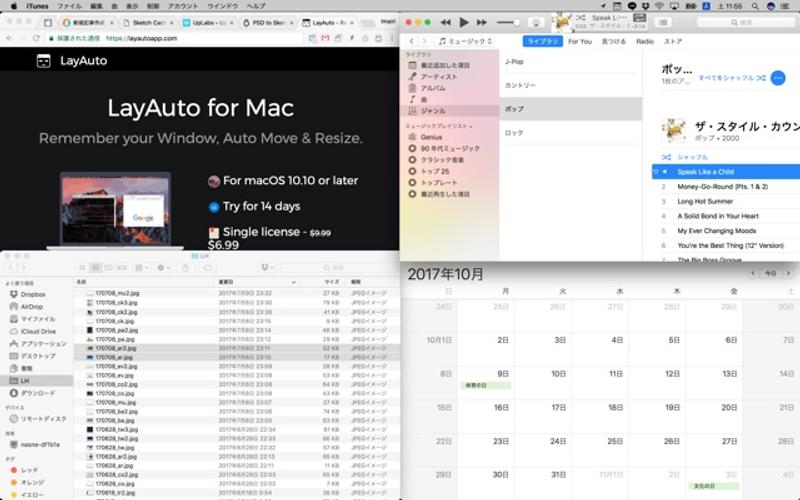Open the AirPlay output button
The image size is (800, 500).
[x=536, y=22]
